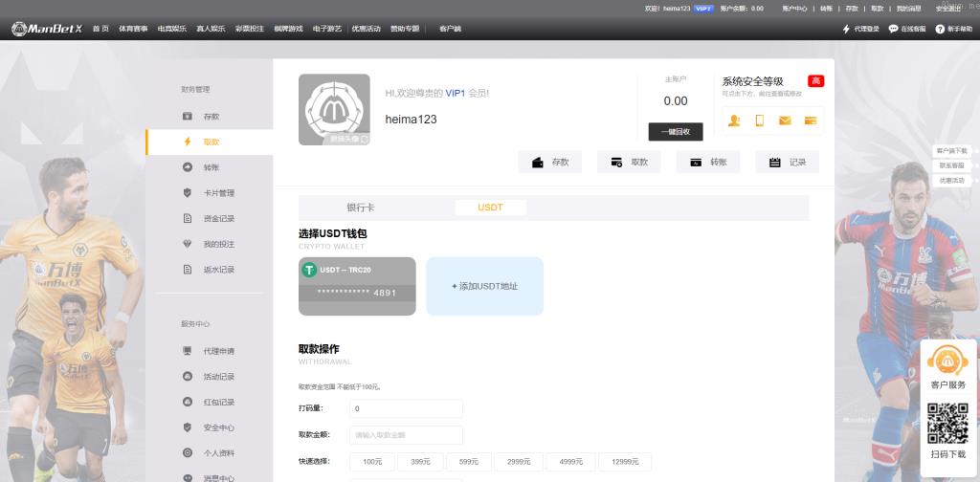The width and height of the screenshot is (980, 482).
Task: Click the 代理登录 lightning icon
Action: (846, 30)
